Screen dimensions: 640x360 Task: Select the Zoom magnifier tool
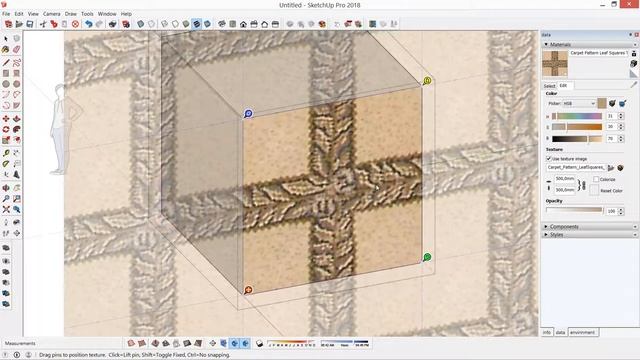[x=6, y=199]
